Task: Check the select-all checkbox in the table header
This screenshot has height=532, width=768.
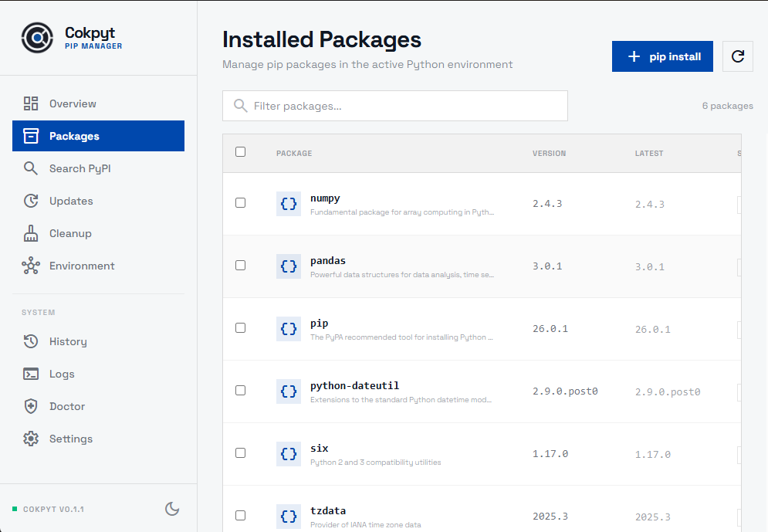Action: (240, 152)
